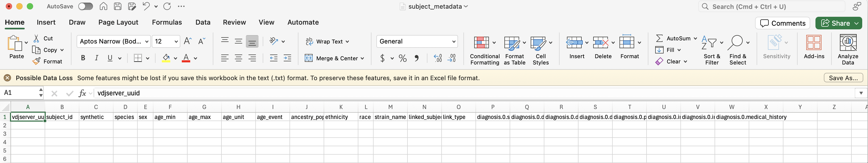
Task: Open Conditional Formatting
Action: [484, 50]
